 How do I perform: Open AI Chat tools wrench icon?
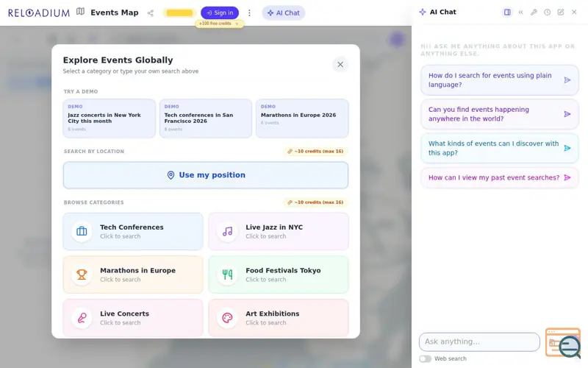pyautogui.click(x=534, y=12)
